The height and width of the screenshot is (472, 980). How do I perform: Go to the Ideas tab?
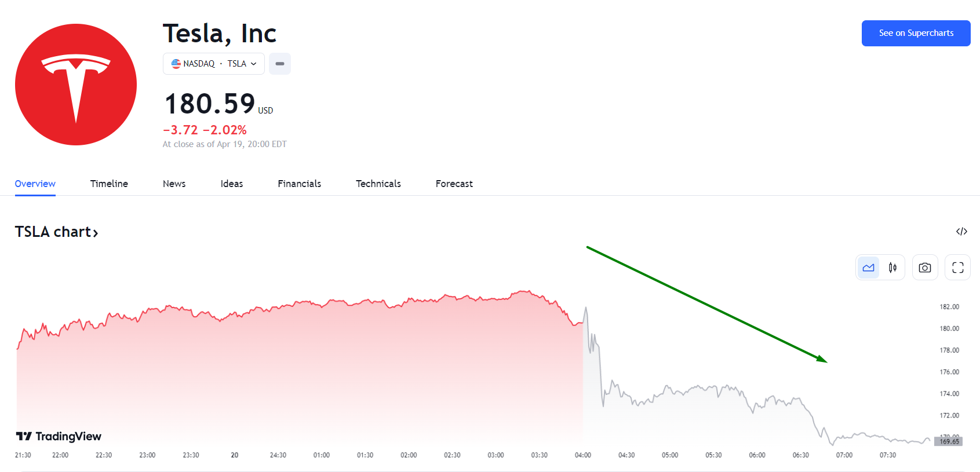tap(232, 184)
